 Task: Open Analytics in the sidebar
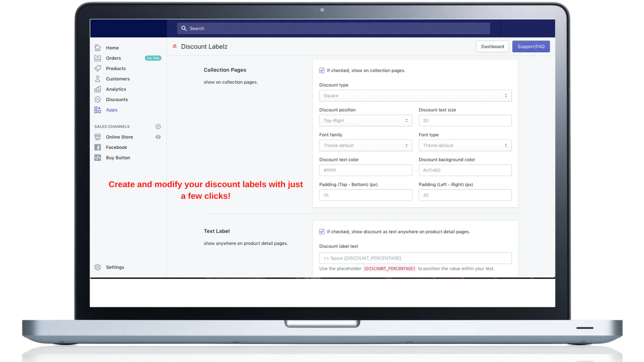point(116,89)
